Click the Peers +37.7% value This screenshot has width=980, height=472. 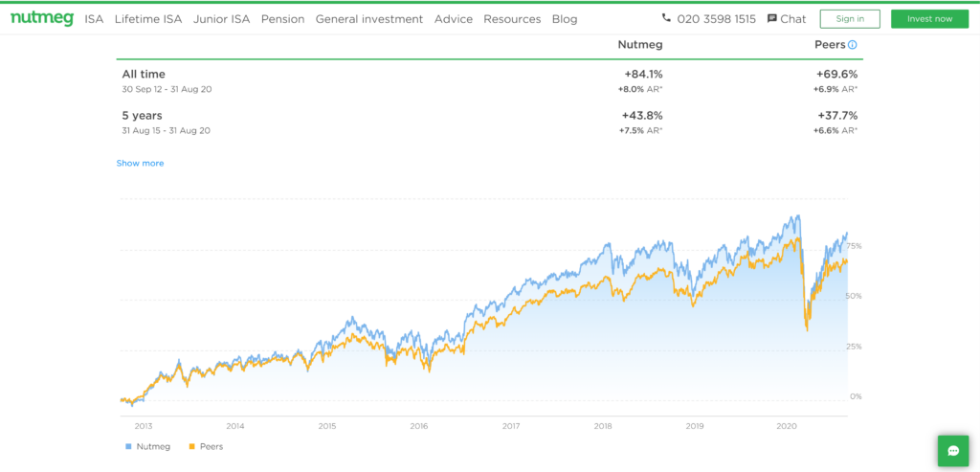coord(837,116)
